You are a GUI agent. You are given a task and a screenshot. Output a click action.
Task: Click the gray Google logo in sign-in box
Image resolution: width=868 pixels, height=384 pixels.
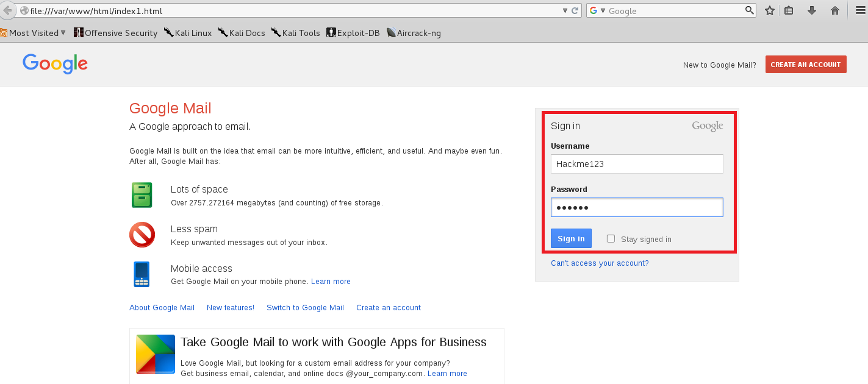click(x=708, y=126)
